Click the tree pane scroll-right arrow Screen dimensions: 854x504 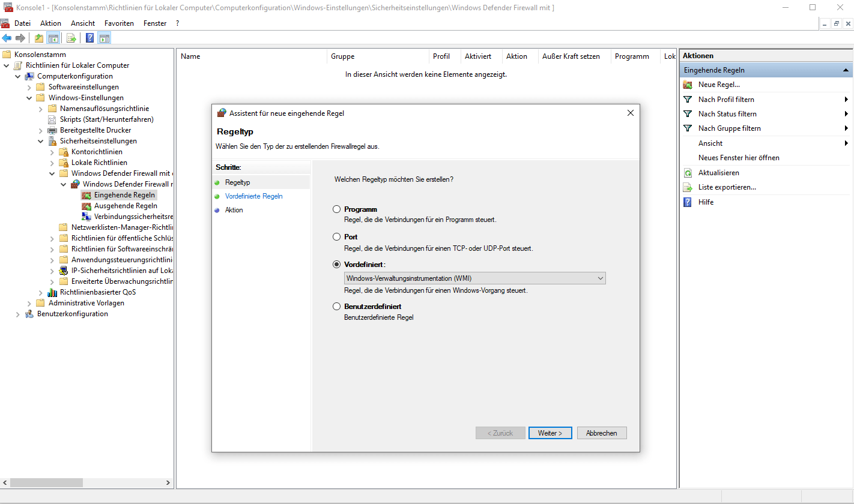click(x=169, y=482)
